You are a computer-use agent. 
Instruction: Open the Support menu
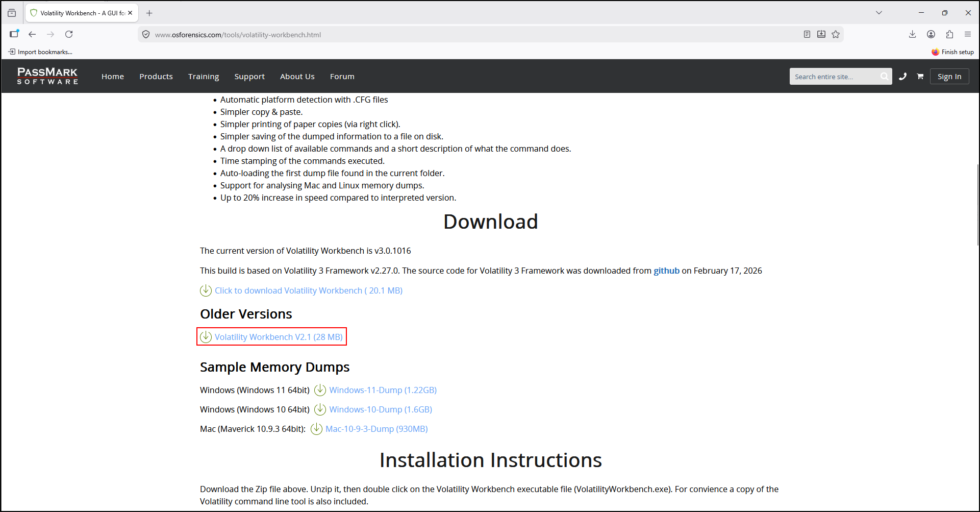[x=249, y=77]
